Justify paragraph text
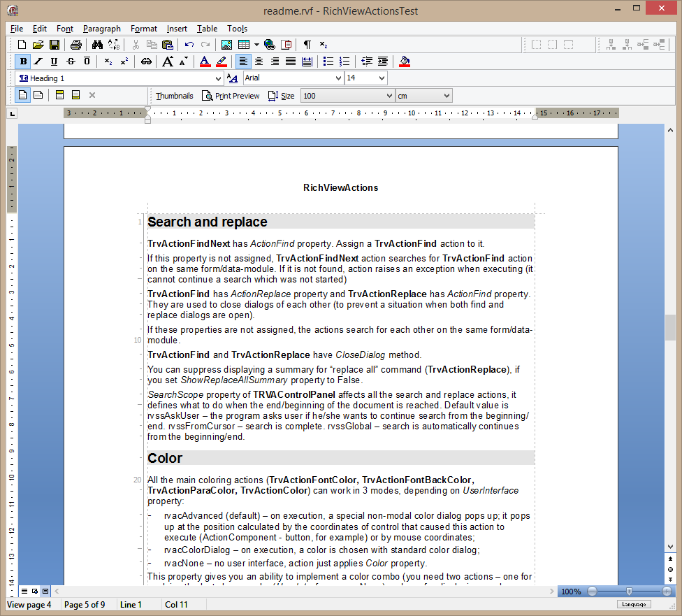682x616 pixels. [x=291, y=62]
